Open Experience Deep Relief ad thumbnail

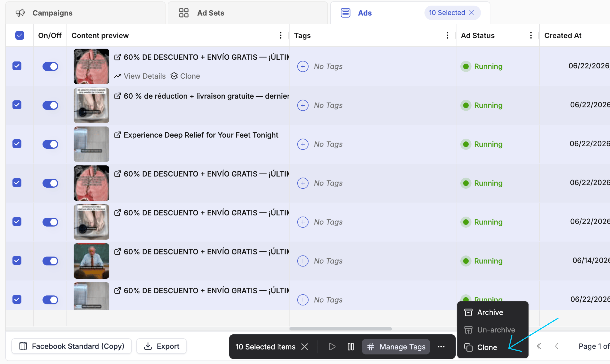pyautogui.click(x=91, y=144)
